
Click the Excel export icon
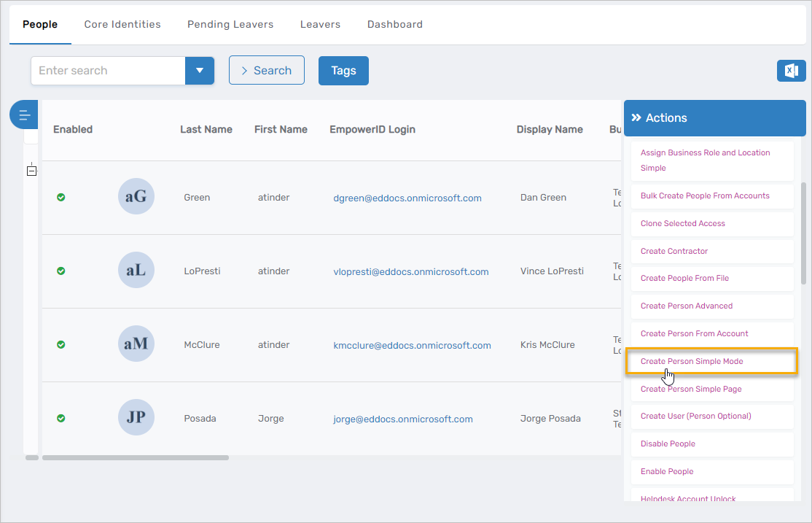click(791, 71)
